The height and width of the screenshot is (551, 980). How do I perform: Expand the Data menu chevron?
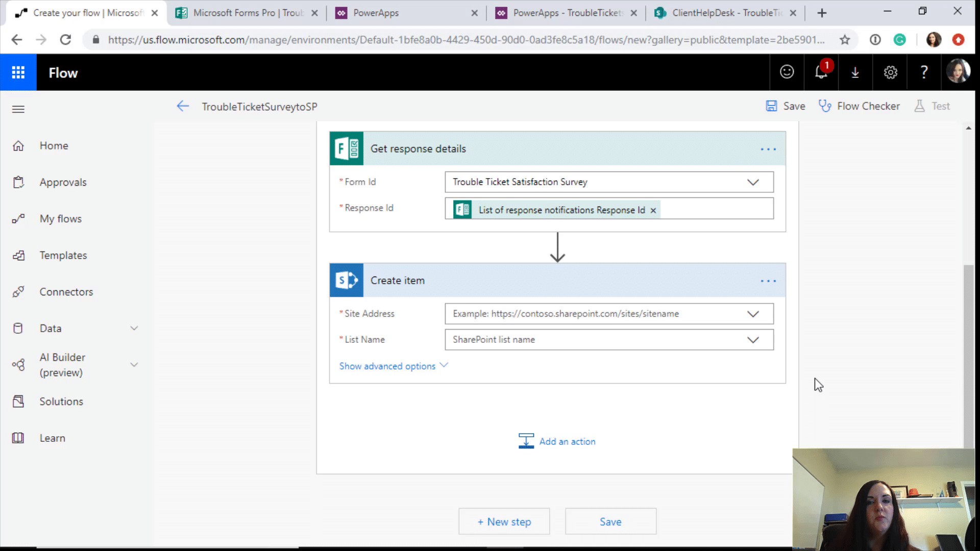(x=134, y=328)
